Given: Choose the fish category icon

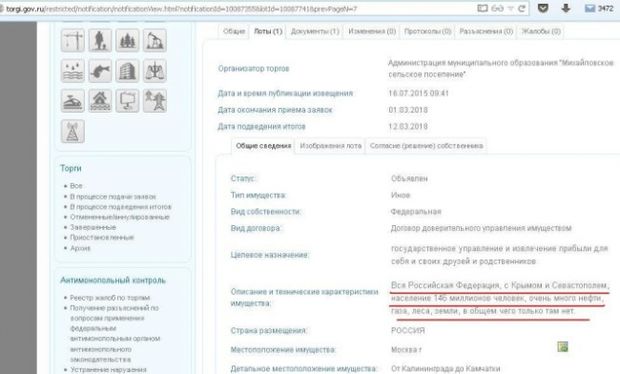Looking at the screenshot, I should [100, 71].
